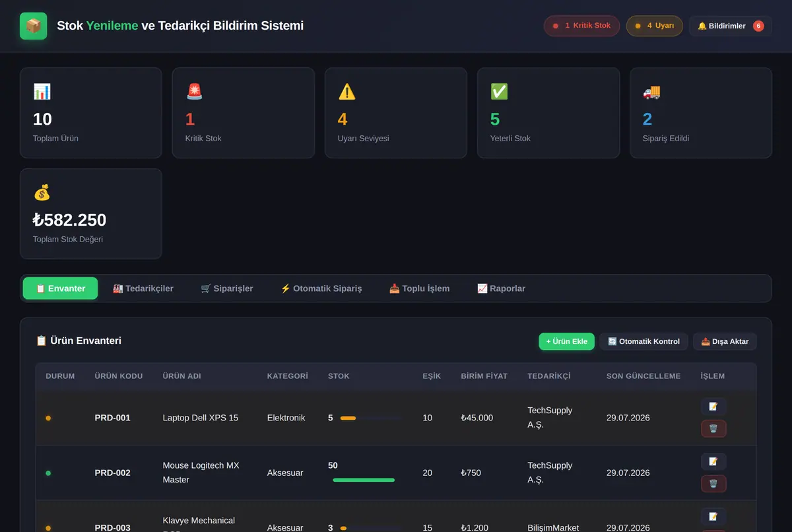
Task: Click the green stock bar for PRD-002
Action: pyautogui.click(x=364, y=480)
